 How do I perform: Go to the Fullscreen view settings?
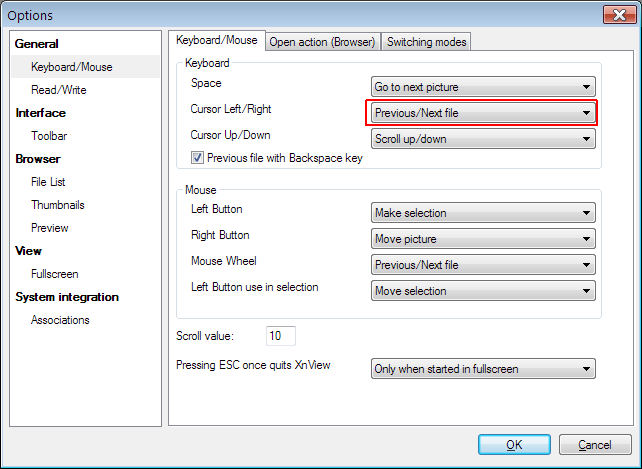point(55,274)
